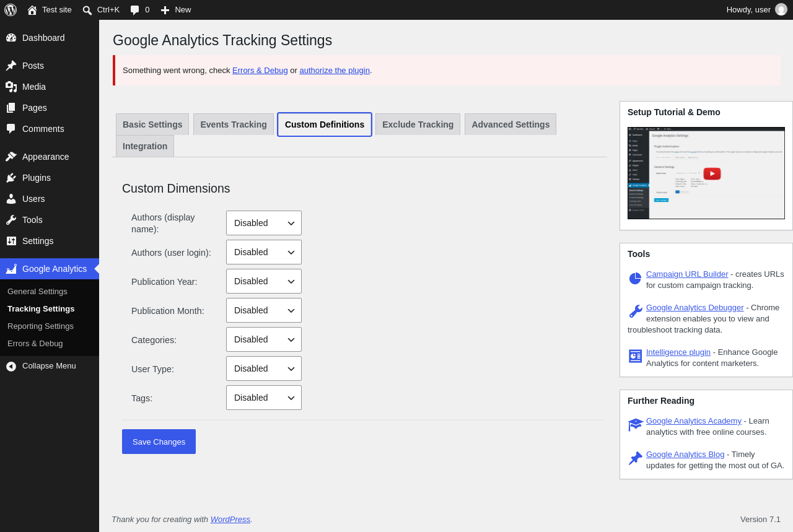
Task: Open the Integration tab
Action: tap(145, 146)
